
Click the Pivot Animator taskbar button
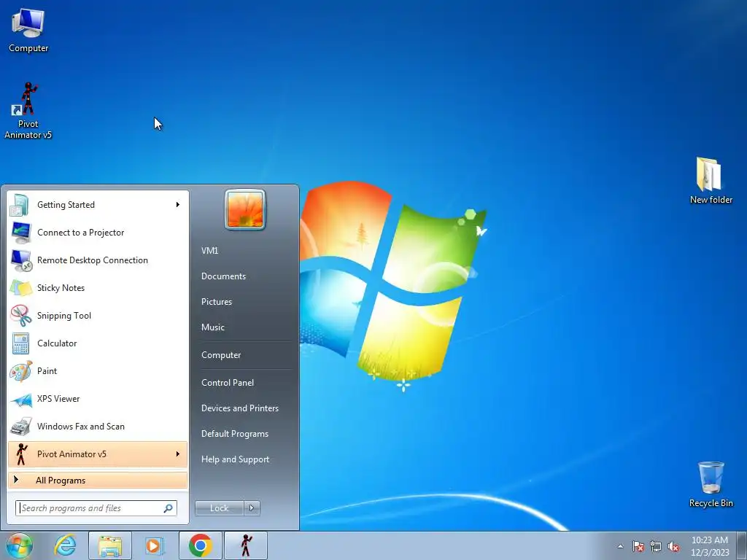point(246,545)
